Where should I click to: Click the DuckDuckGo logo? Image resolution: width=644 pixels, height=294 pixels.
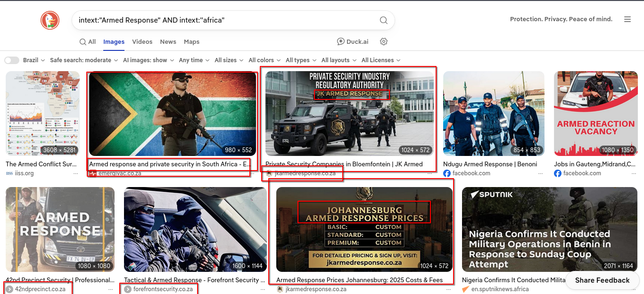(50, 20)
